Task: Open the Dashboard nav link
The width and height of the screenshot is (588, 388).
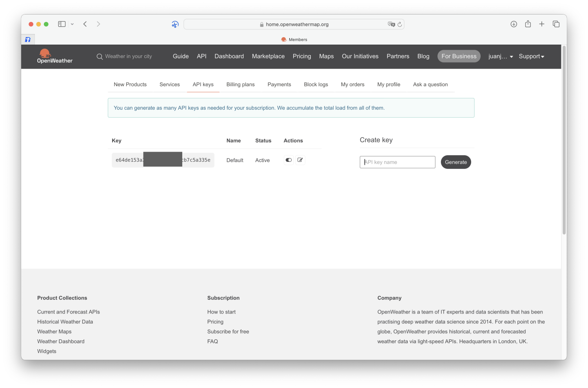Action: pyautogui.click(x=229, y=56)
